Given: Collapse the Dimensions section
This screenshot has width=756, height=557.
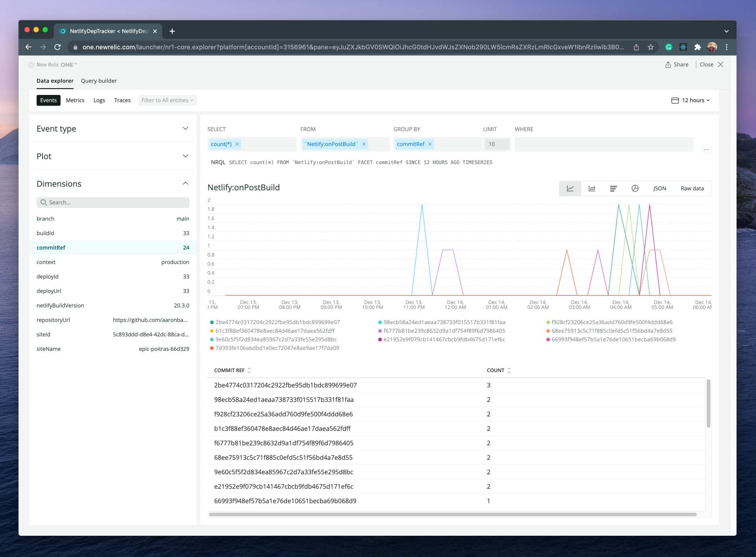Looking at the screenshot, I should [185, 183].
